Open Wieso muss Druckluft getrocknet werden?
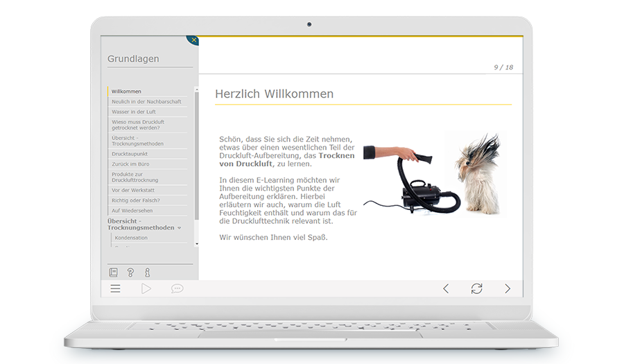The width and height of the screenshot is (624, 364). pyautogui.click(x=148, y=125)
